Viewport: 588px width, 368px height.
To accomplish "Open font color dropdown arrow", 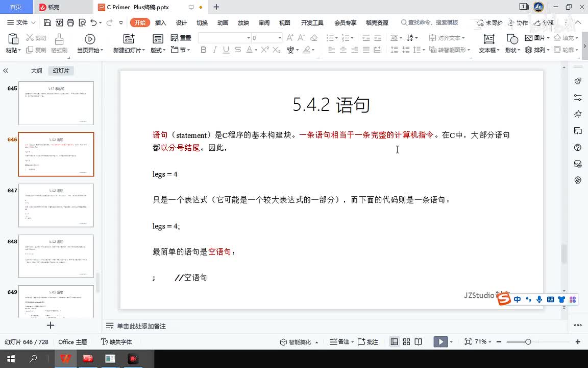I will click(256, 50).
